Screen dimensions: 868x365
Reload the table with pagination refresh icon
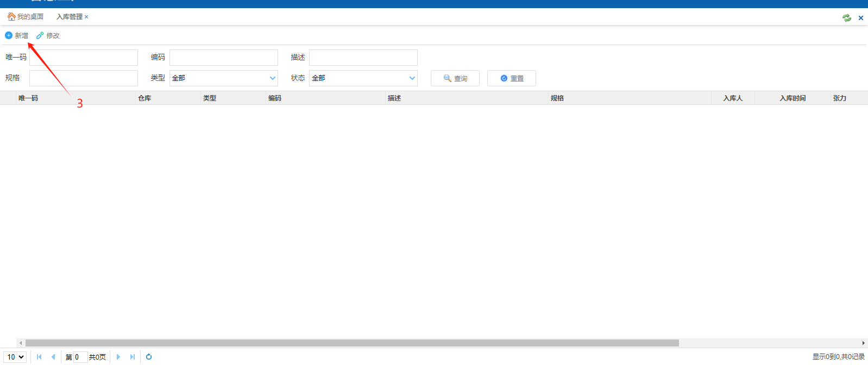click(149, 357)
